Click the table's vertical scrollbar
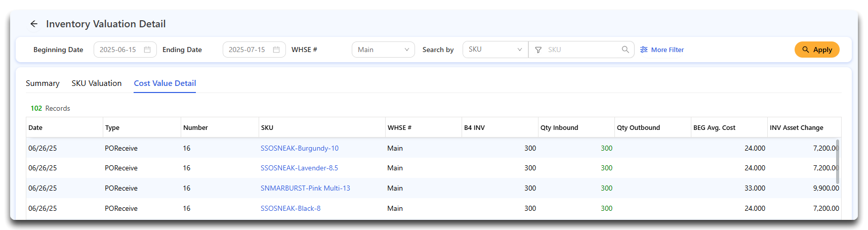This screenshot has height=230, width=868. click(838, 162)
